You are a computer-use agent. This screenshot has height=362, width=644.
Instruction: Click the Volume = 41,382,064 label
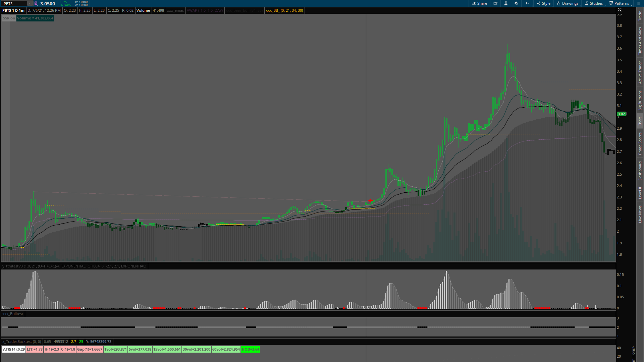(35, 18)
